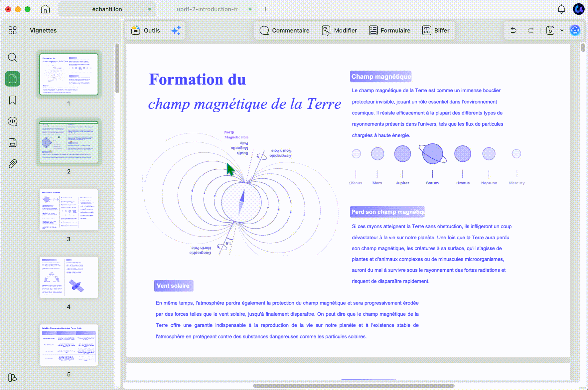
Task: Click the home icon
Action: 45,9
